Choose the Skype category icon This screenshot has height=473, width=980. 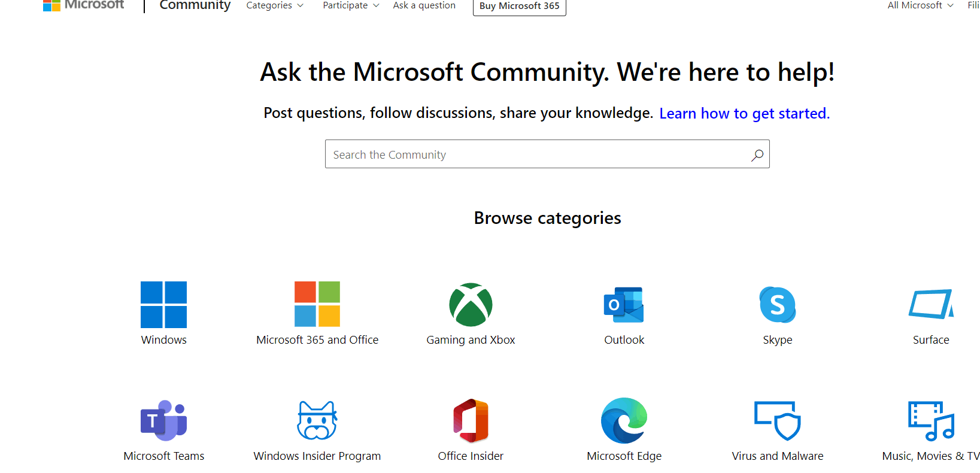(x=777, y=305)
